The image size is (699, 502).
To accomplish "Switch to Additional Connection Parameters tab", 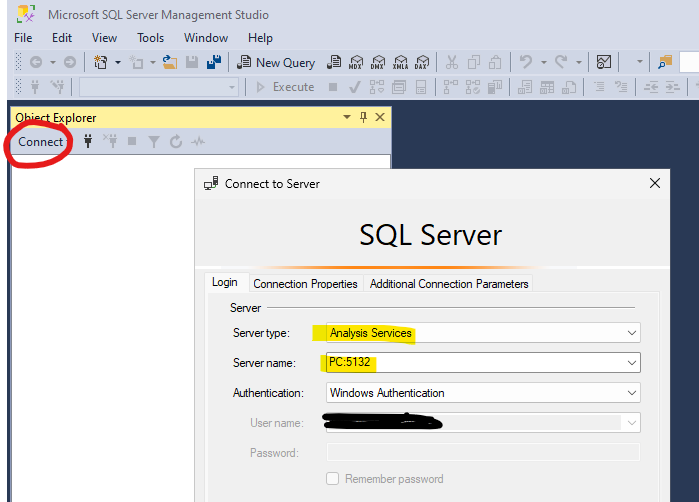I will pyautogui.click(x=449, y=284).
